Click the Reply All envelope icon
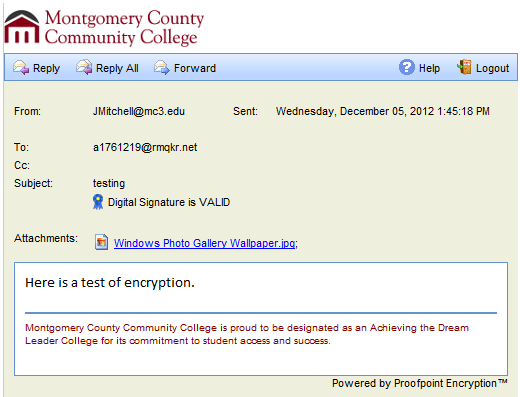The width and height of the screenshot is (520, 397). pyautogui.click(x=84, y=67)
